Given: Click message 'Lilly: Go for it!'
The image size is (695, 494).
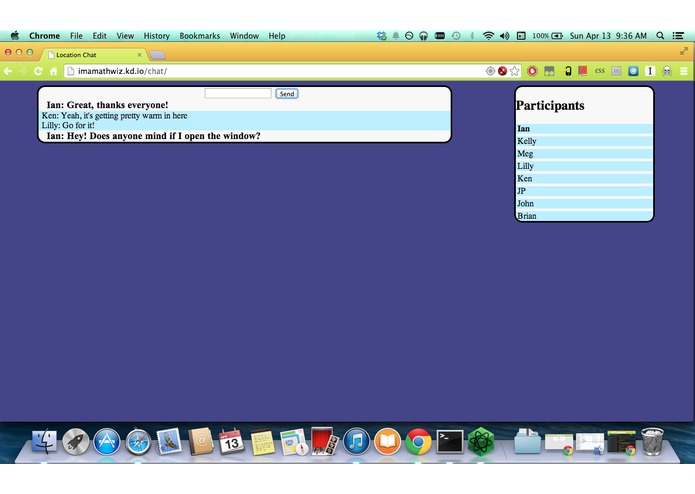Looking at the screenshot, I should 68,125.
